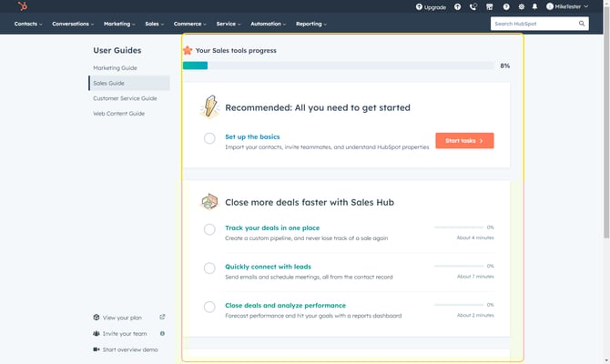Open the settings gear icon

521,6
